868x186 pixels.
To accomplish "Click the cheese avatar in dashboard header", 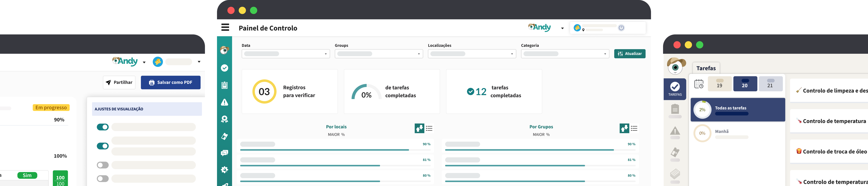I will (x=577, y=27).
